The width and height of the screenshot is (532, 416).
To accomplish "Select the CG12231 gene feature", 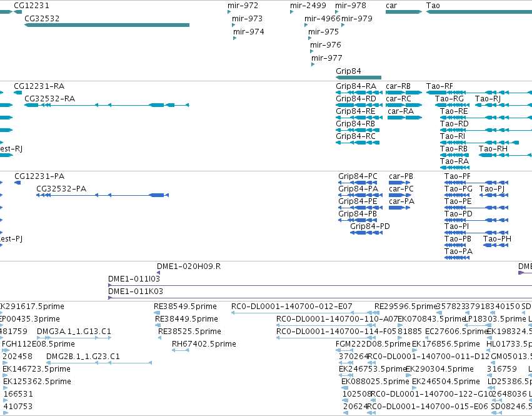I will point(18,12).
